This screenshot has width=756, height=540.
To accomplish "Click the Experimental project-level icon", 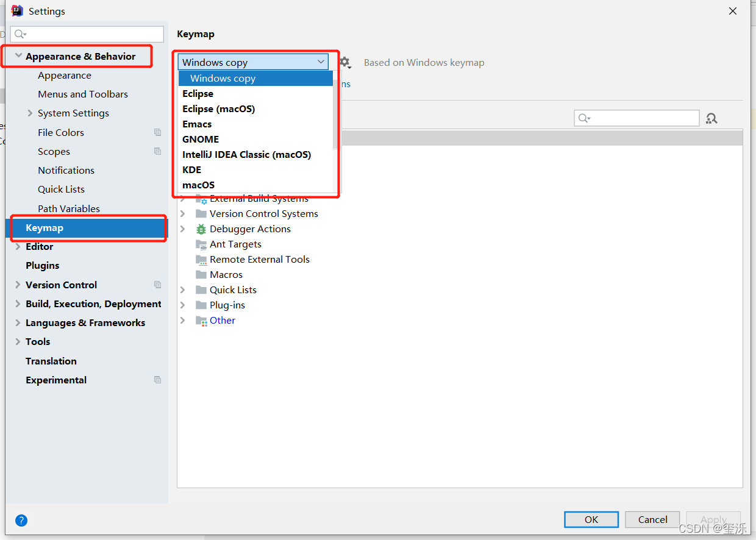I will (x=158, y=380).
